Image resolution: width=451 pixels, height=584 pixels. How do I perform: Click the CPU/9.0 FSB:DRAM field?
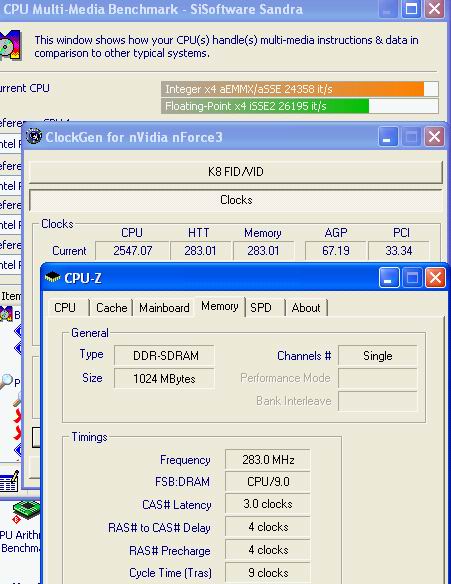268,482
